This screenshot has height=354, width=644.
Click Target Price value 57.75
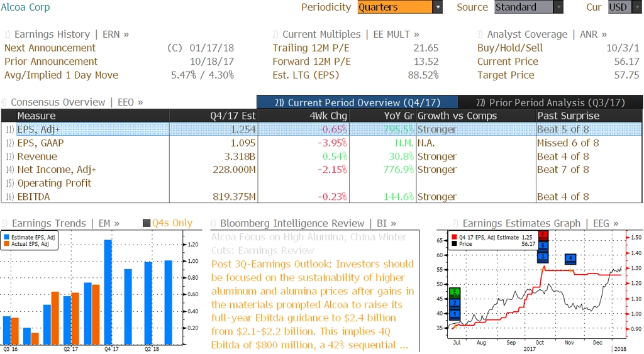[627, 75]
